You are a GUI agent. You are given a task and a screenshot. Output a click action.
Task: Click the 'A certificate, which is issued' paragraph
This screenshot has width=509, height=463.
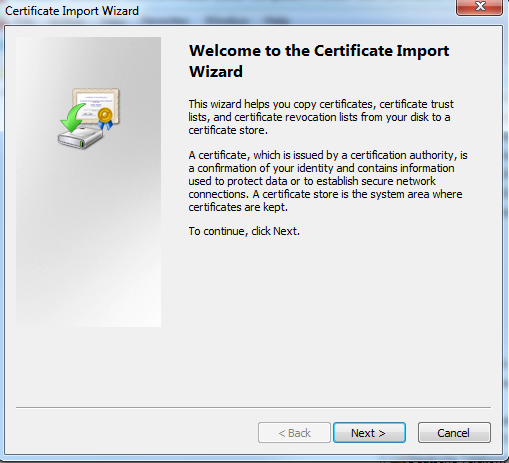328,181
